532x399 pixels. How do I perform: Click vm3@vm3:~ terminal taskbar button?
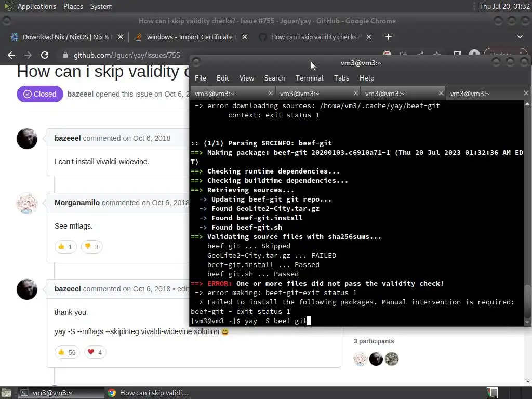[x=61, y=393]
